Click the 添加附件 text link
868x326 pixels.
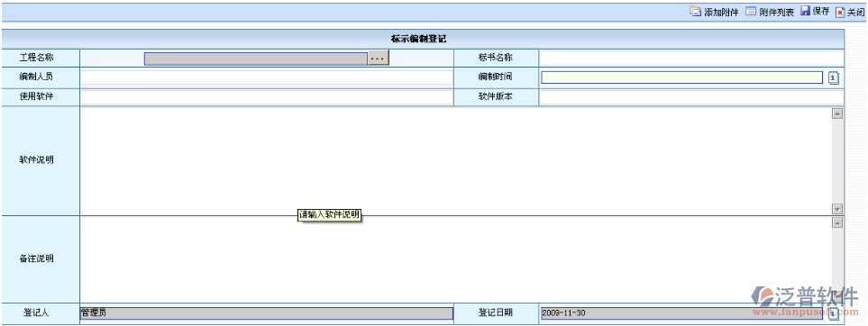[721, 13]
